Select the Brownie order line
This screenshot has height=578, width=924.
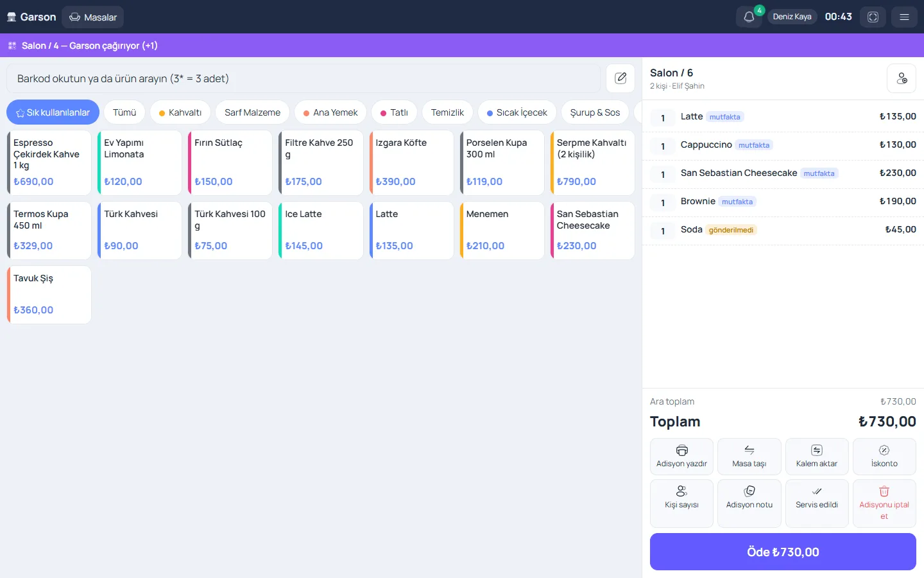[783, 202]
